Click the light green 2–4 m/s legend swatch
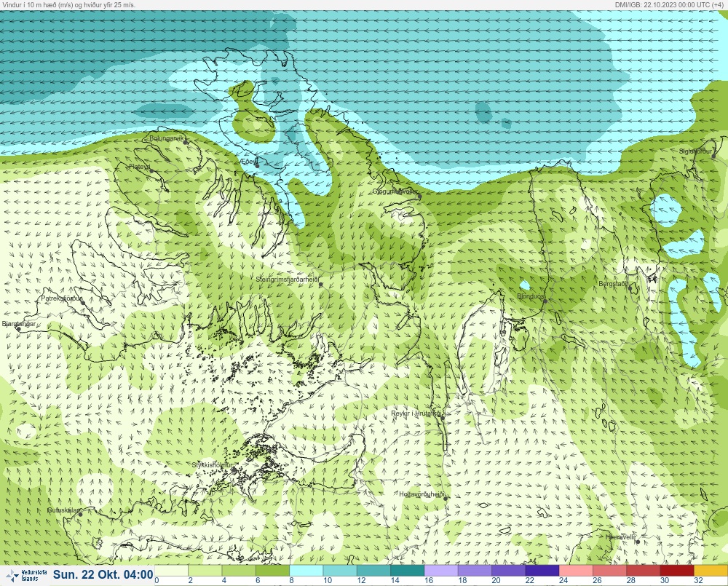 205,571
